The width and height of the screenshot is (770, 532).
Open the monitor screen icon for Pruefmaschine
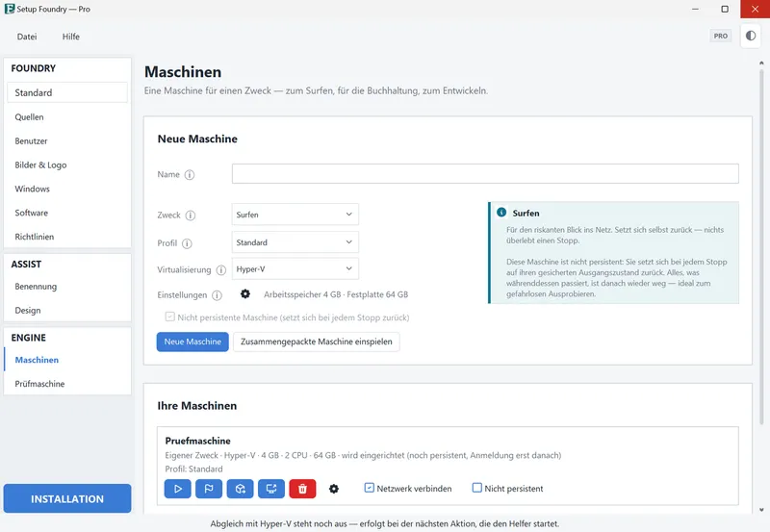(271, 489)
